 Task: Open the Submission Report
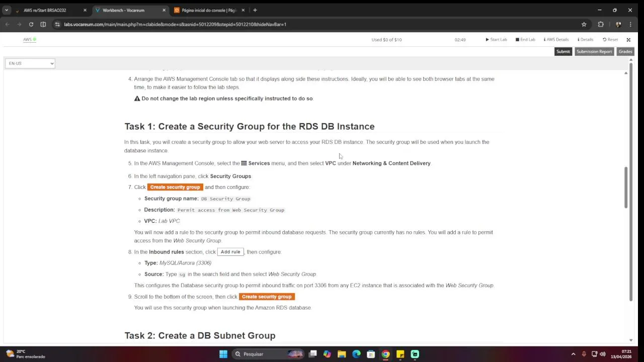[x=594, y=51]
